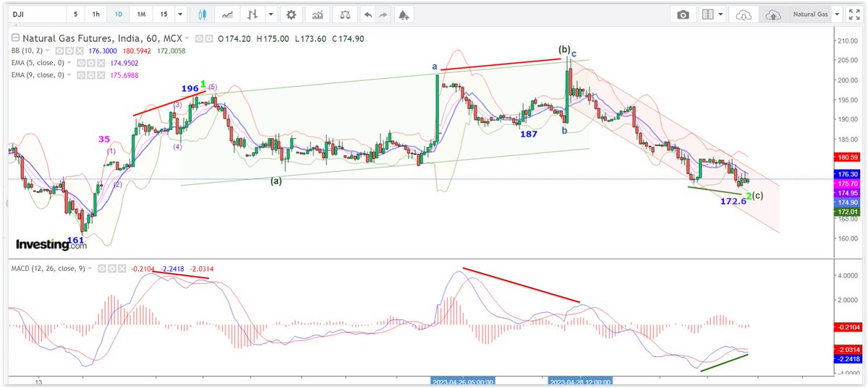Save chart layout to cloud

tap(773, 14)
